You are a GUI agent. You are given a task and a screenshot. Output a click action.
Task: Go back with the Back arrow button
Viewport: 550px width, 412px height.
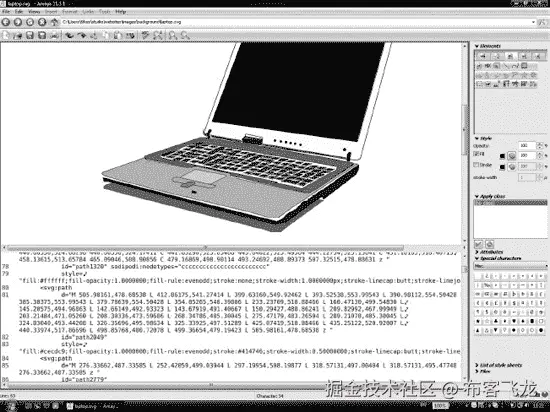pos(6,22)
